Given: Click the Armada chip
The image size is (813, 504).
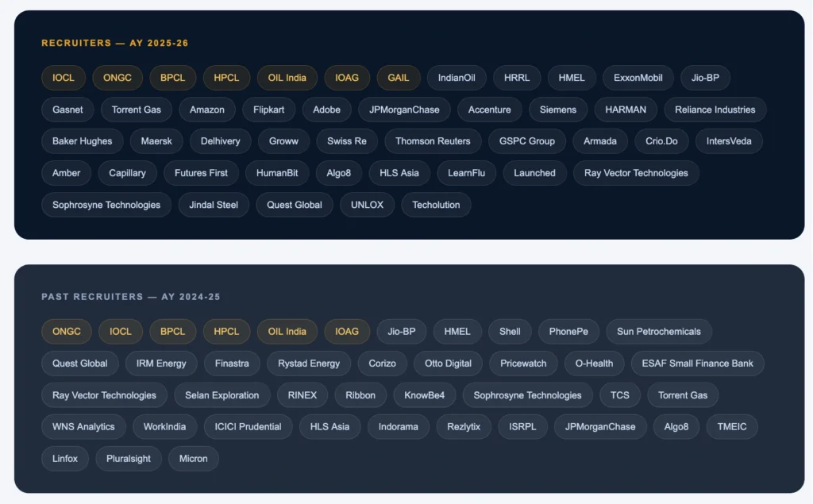Looking at the screenshot, I should pyautogui.click(x=600, y=141).
